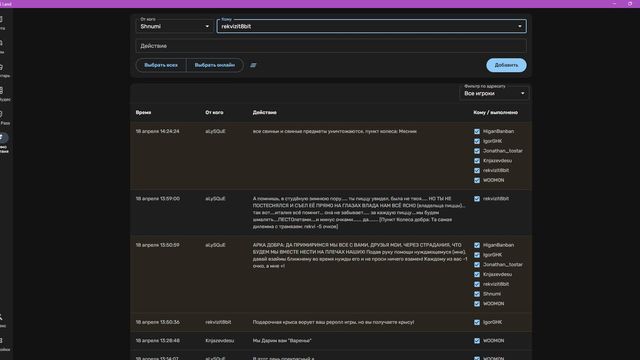Toggle IgorSHK checkbox in the 13:50:36 row
The height and width of the screenshot is (360, 640).
pyautogui.click(x=477, y=322)
